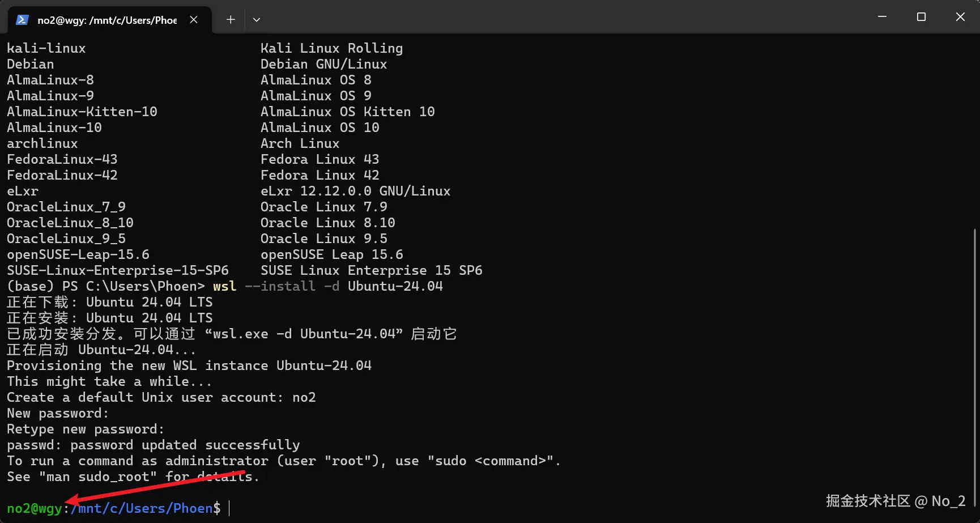
Task: Click the green "no2@wgy" prompt text
Action: coord(34,508)
